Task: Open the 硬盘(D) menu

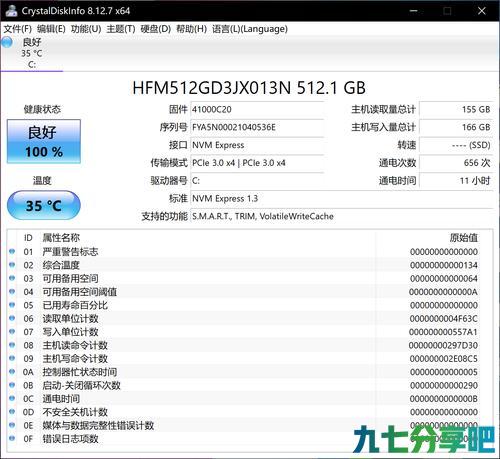Action: tap(156, 29)
